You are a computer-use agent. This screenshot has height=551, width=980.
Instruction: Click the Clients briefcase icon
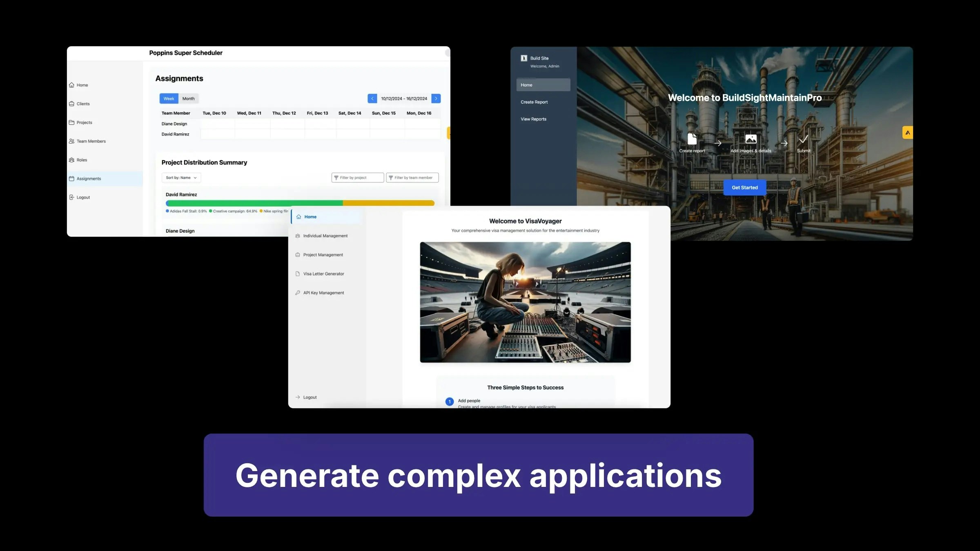[x=72, y=104]
